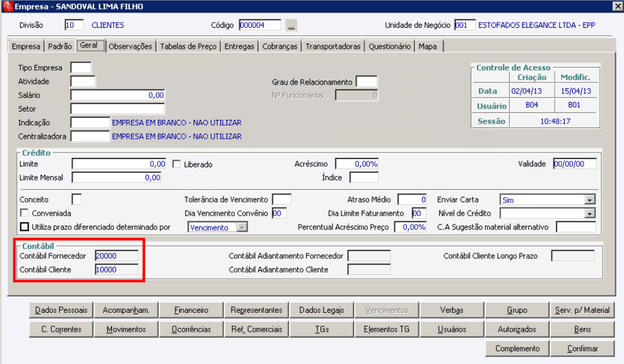Toggle Utiliza prazo diferenciado checkbox
624x364 pixels.
click(24, 226)
